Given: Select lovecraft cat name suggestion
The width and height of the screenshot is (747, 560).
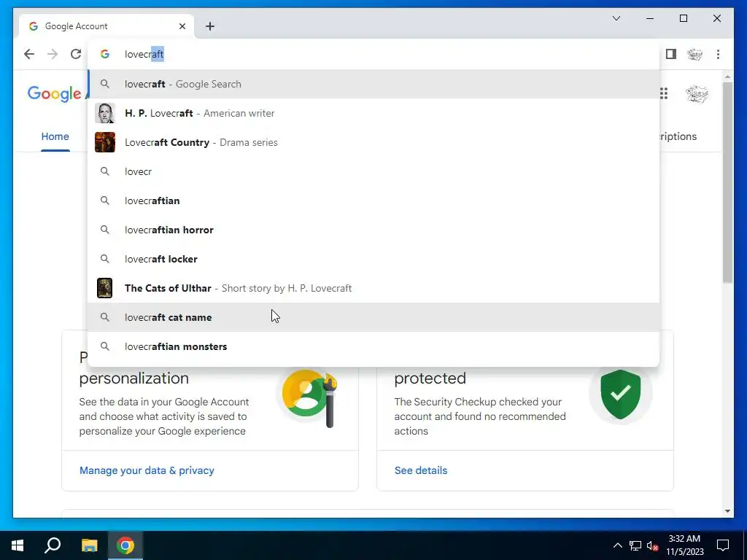Looking at the screenshot, I should click(374, 317).
